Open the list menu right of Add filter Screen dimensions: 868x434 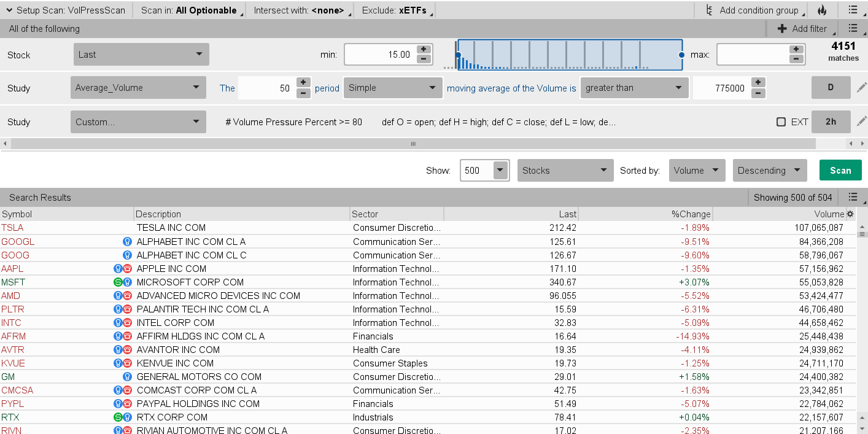click(x=853, y=28)
